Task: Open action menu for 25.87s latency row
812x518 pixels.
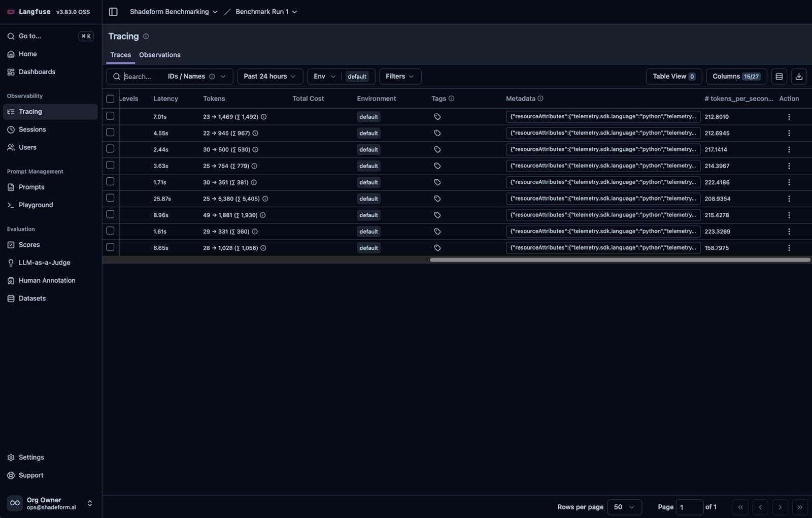Action: click(x=789, y=199)
